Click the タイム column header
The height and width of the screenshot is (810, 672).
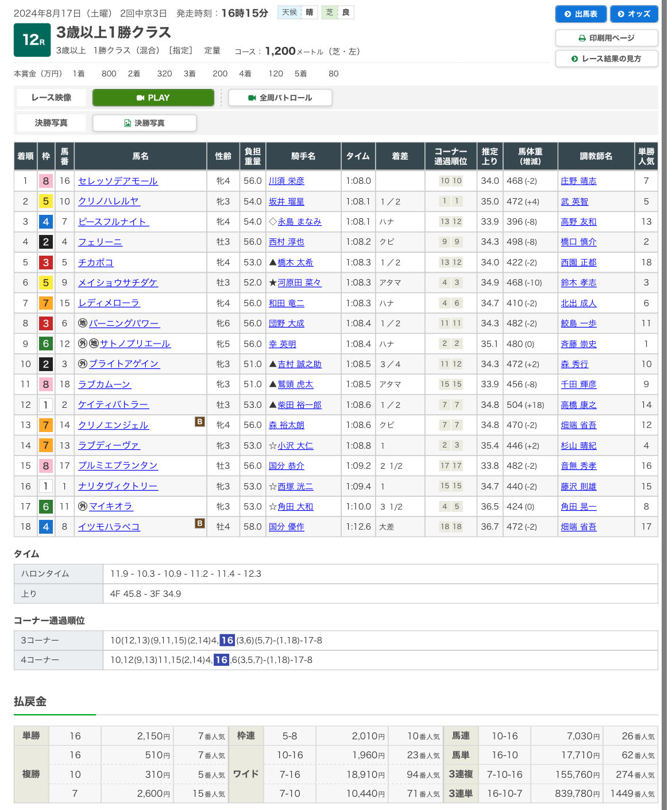[x=358, y=156]
